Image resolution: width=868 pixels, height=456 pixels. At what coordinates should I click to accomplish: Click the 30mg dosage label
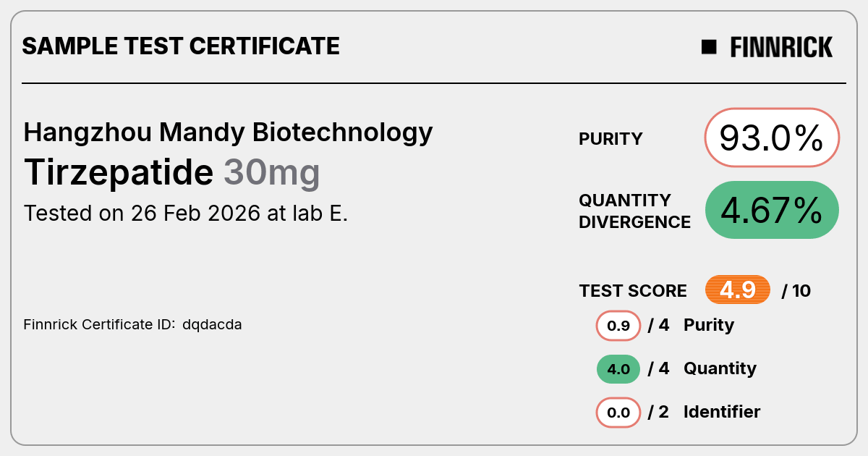click(x=271, y=173)
